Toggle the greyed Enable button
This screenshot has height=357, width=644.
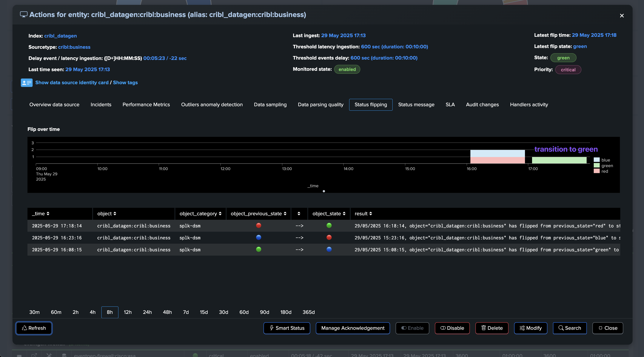tap(412, 328)
